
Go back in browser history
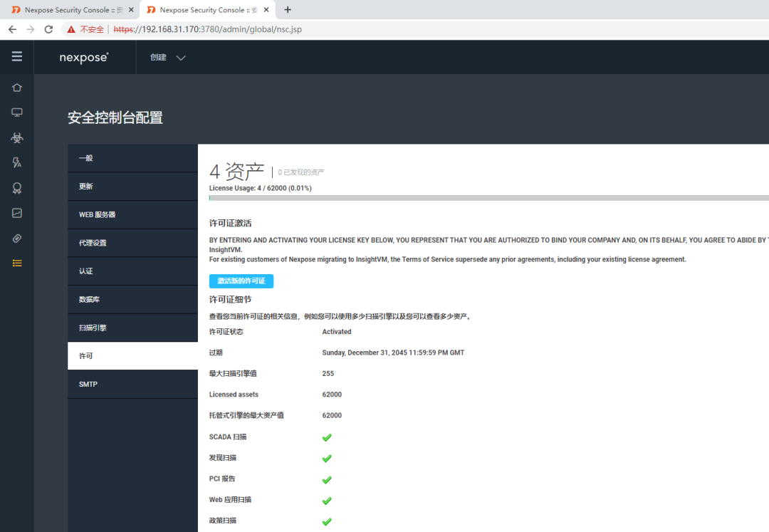pos(12,29)
